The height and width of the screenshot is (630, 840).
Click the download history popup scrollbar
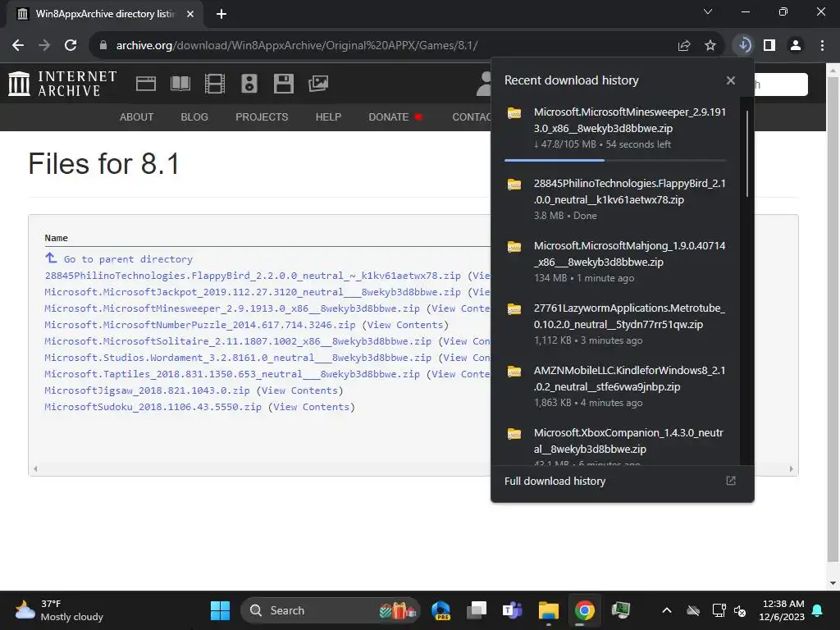coord(746,154)
